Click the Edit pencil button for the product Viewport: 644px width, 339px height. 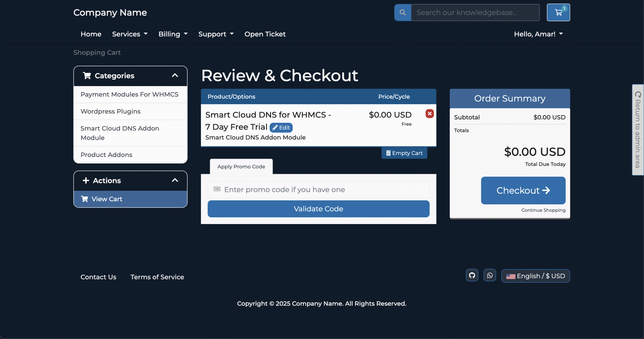(x=281, y=128)
